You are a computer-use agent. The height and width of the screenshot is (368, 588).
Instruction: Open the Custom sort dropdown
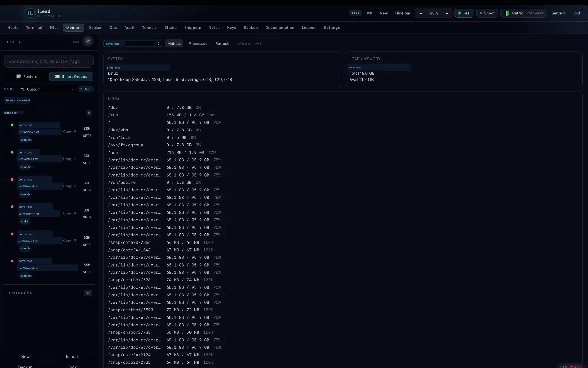pos(47,89)
